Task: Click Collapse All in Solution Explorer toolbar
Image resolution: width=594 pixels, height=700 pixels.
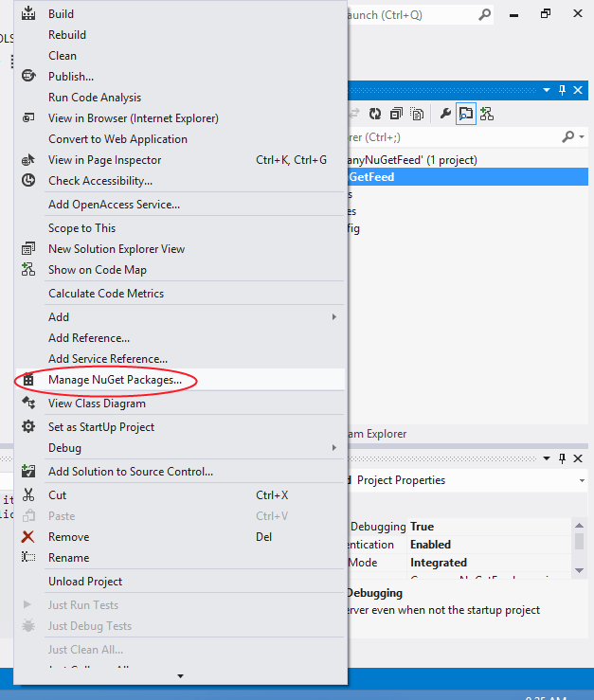Action: coord(396,115)
